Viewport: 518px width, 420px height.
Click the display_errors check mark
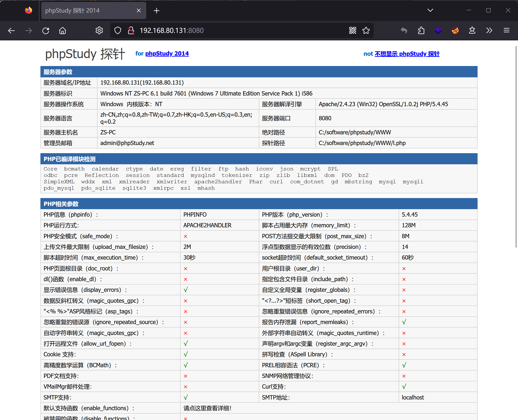(186, 290)
